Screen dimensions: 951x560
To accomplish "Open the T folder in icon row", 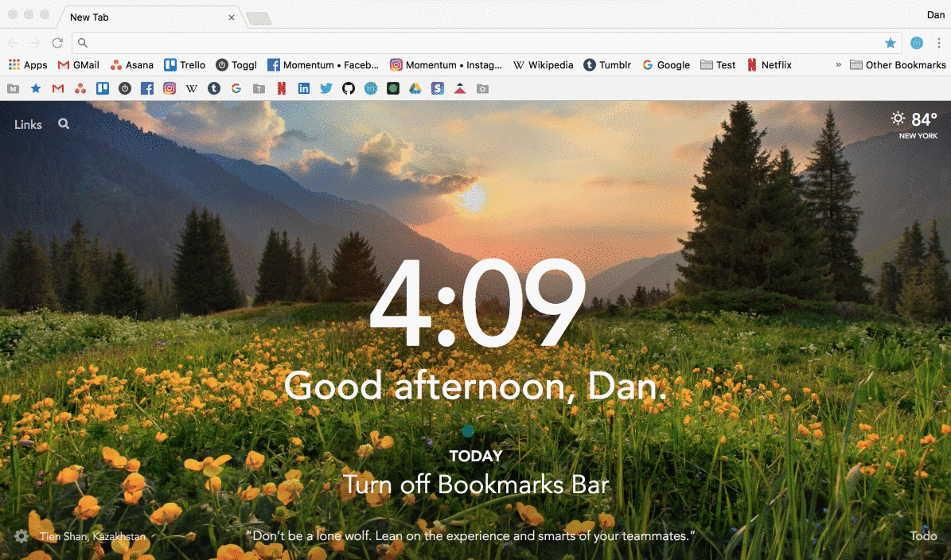I will tap(259, 88).
